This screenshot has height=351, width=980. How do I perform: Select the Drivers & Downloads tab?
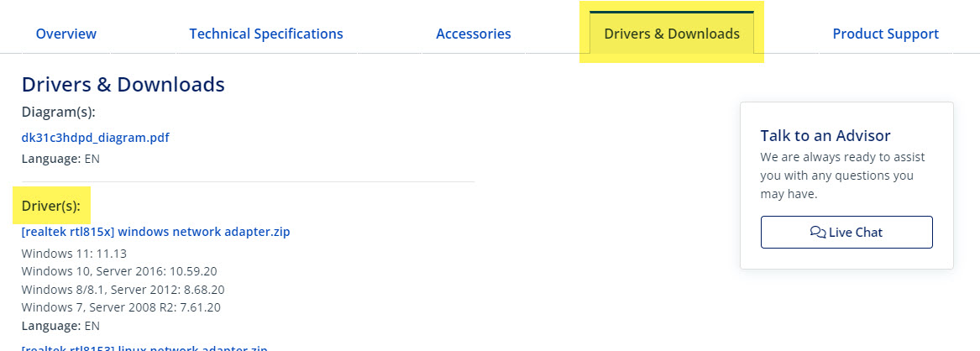[672, 34]
